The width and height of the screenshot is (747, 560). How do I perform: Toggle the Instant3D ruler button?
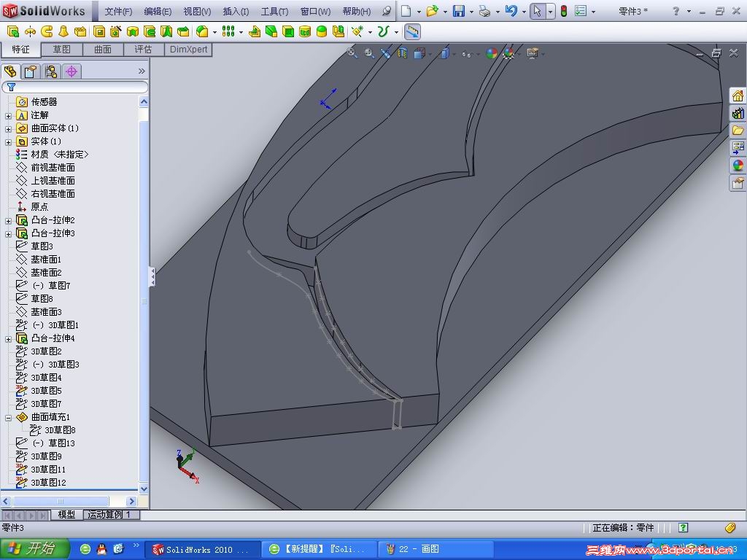point(412,31)
